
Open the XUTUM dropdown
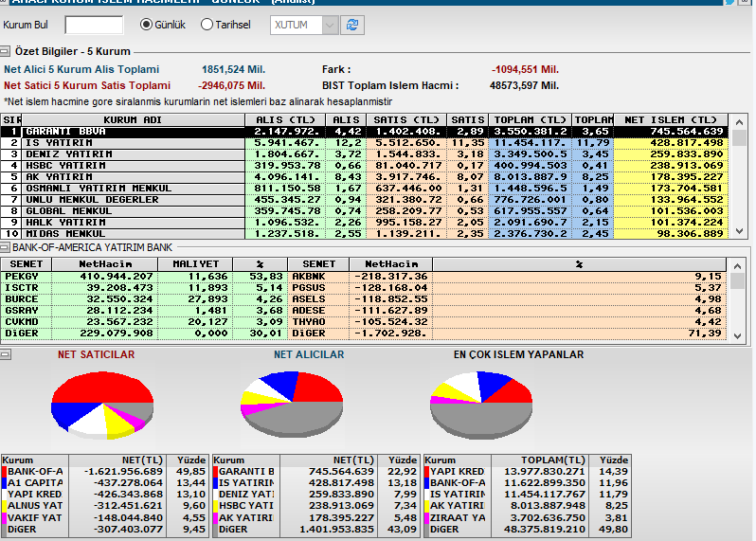[x=330, y=25]
